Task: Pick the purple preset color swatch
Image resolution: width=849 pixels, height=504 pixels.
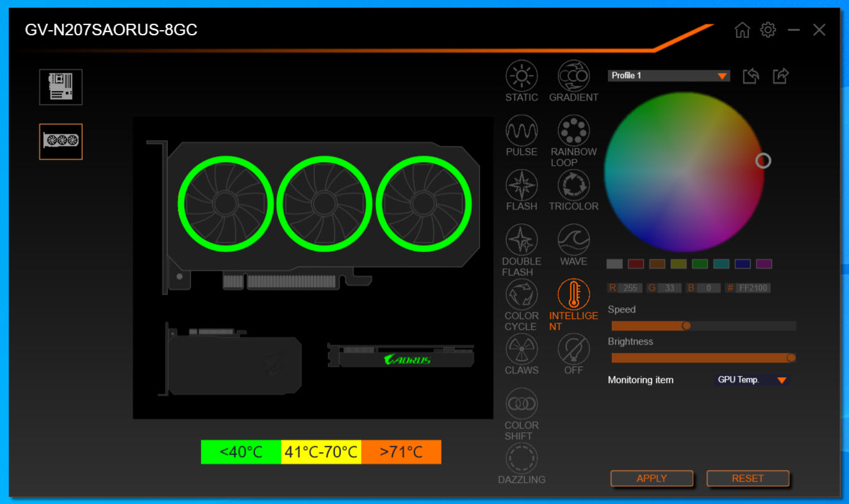Action: click(764, 264)
